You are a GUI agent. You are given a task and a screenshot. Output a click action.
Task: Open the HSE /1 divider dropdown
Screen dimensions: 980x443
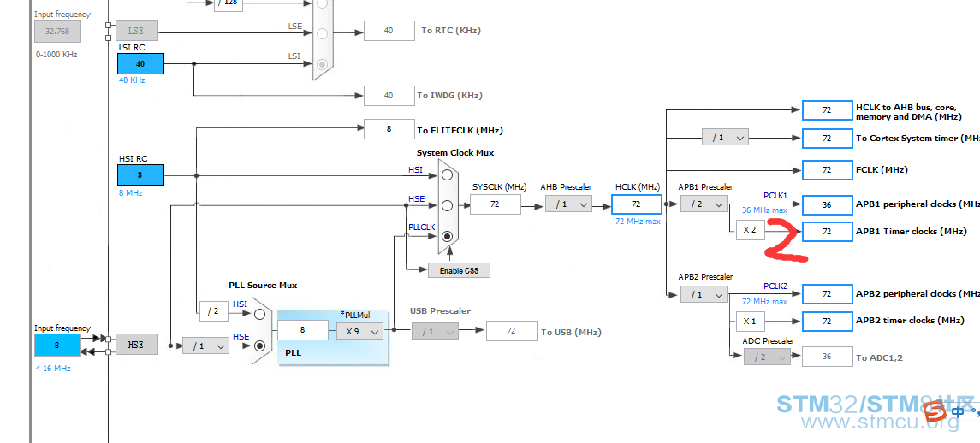205,346
